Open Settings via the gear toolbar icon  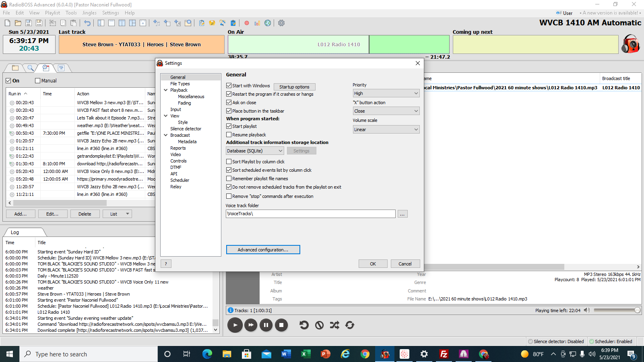tap(281, 23)
